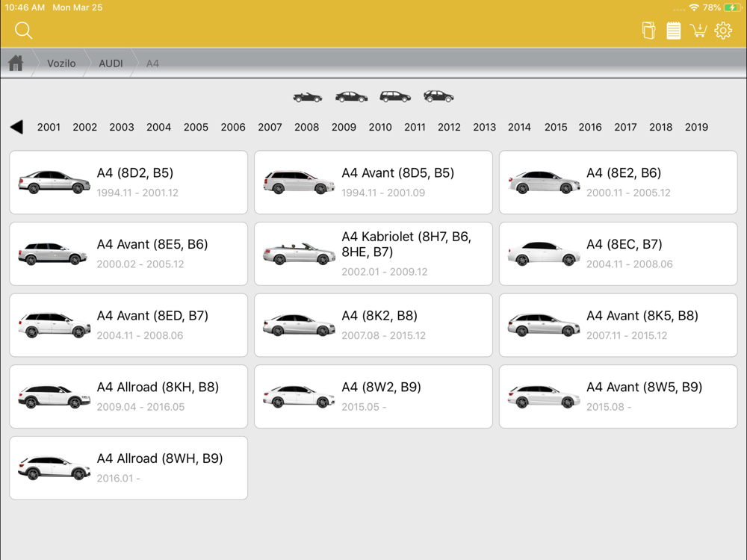Open the shopping cart icon
Viewport: 747px width, 560px height.
coord(698,31)
